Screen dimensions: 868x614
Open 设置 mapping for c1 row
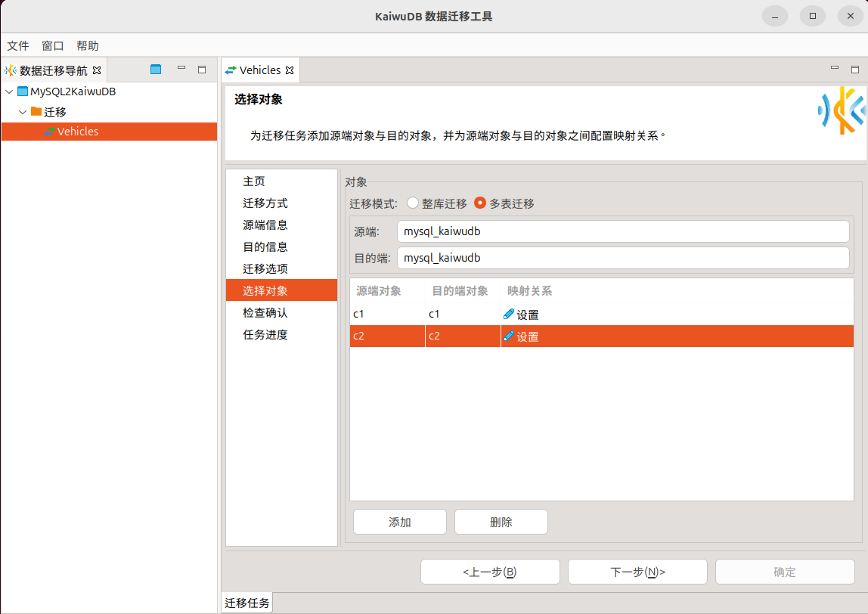527,315
